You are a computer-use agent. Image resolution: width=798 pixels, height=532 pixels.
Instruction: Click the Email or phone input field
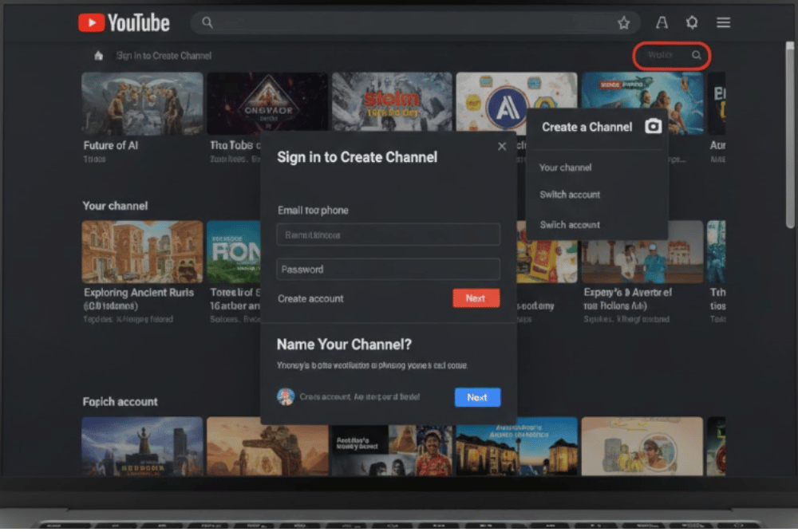tap(389, 234)
